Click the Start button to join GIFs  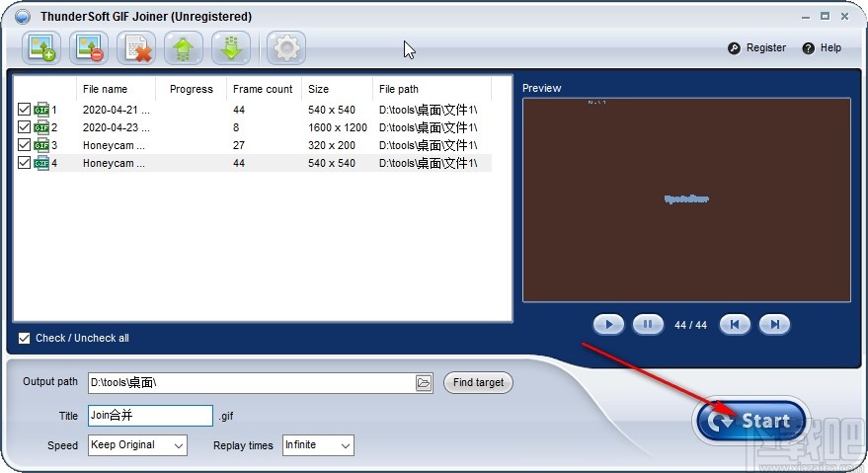tap(751, 421)
